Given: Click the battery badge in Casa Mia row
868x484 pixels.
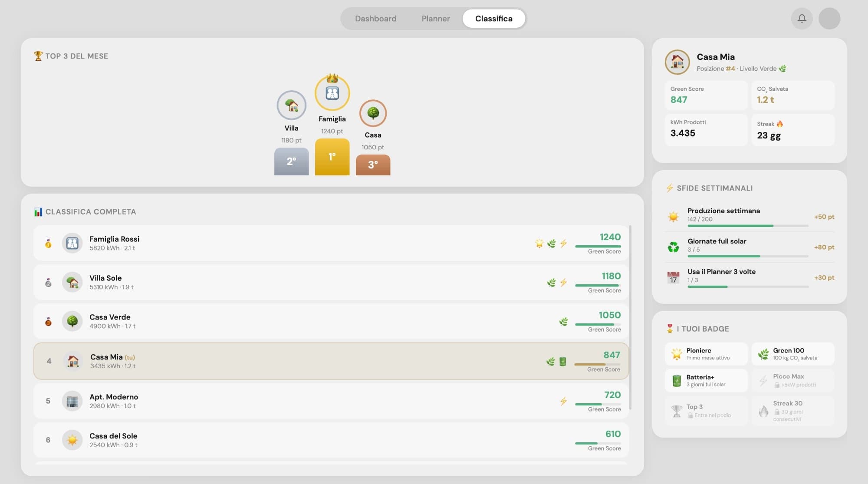Looking at the screenshot, I should point(562,361).
